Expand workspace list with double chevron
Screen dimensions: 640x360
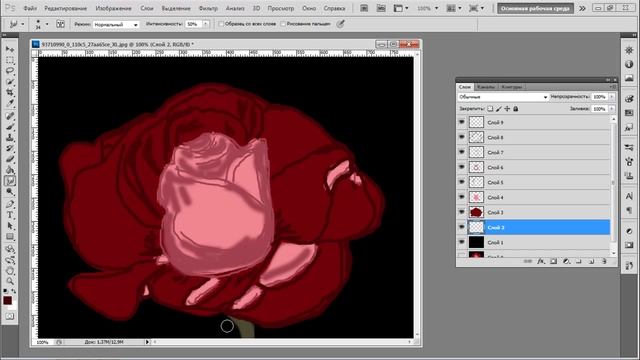point(582,8)
